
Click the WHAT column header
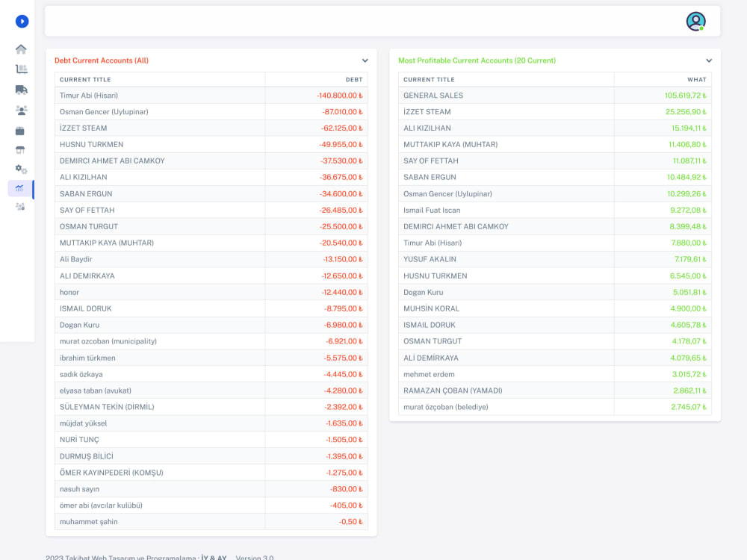[696, 80]
